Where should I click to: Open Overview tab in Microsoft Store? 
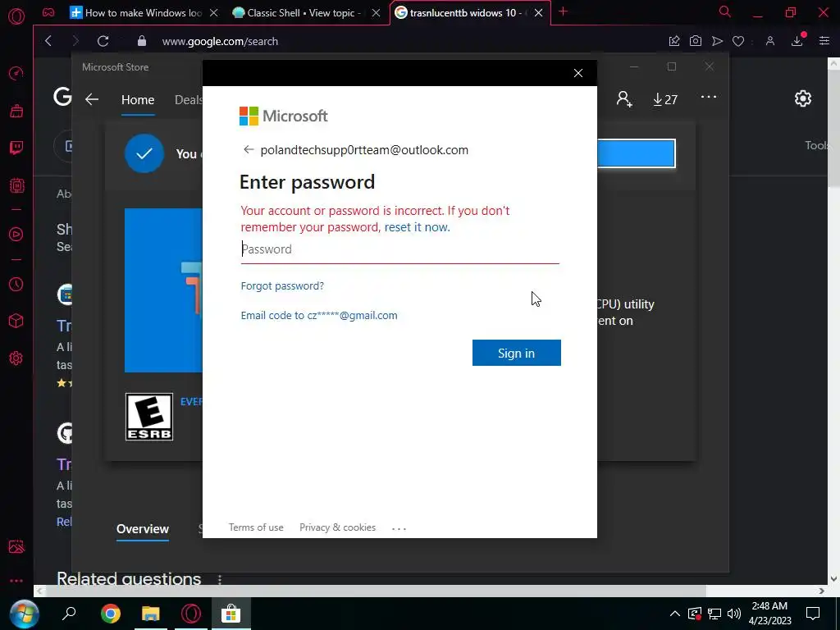(143, 529)
